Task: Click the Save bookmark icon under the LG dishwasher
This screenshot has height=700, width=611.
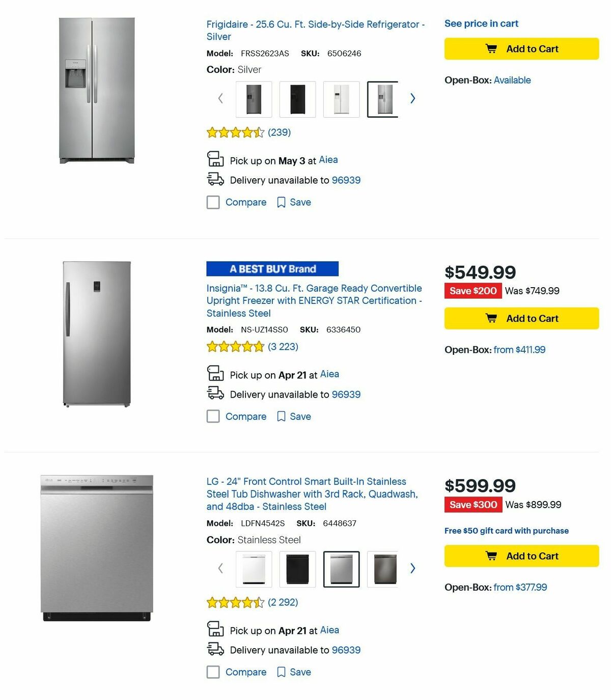Action: 282,672
